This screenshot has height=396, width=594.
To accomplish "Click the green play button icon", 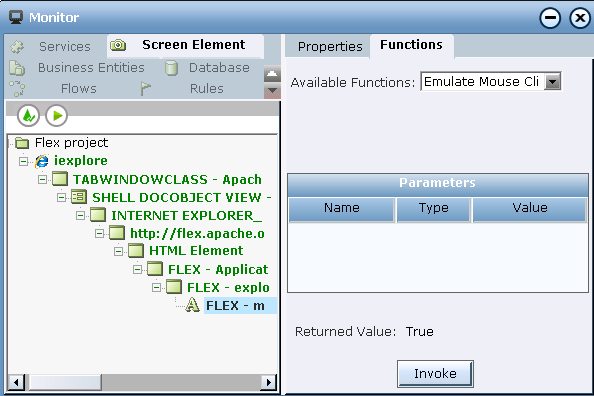I will [57, 116].
